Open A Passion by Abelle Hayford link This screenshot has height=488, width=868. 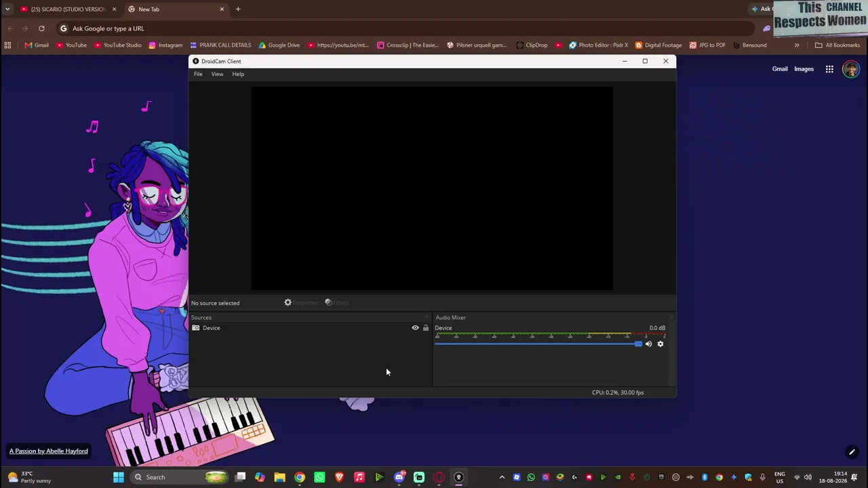point(48,451)
